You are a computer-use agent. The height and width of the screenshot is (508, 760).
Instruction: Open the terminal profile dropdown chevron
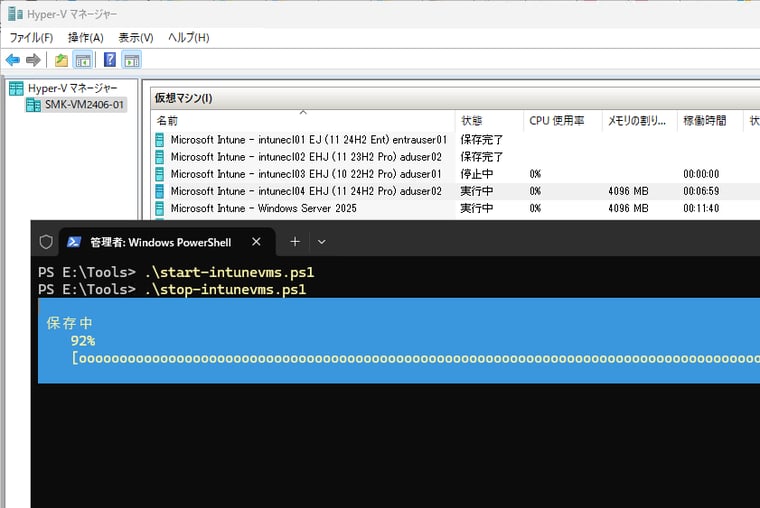coord(321,241)
